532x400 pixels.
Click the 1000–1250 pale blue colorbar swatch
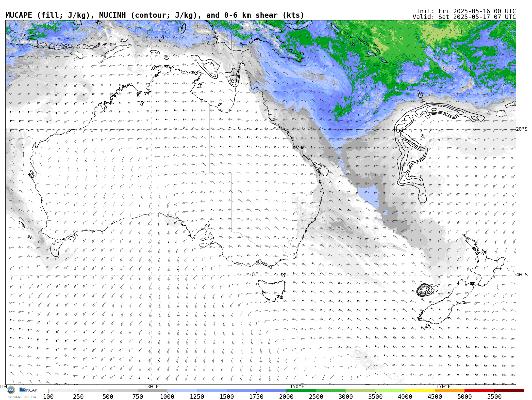tap(182, 391)
